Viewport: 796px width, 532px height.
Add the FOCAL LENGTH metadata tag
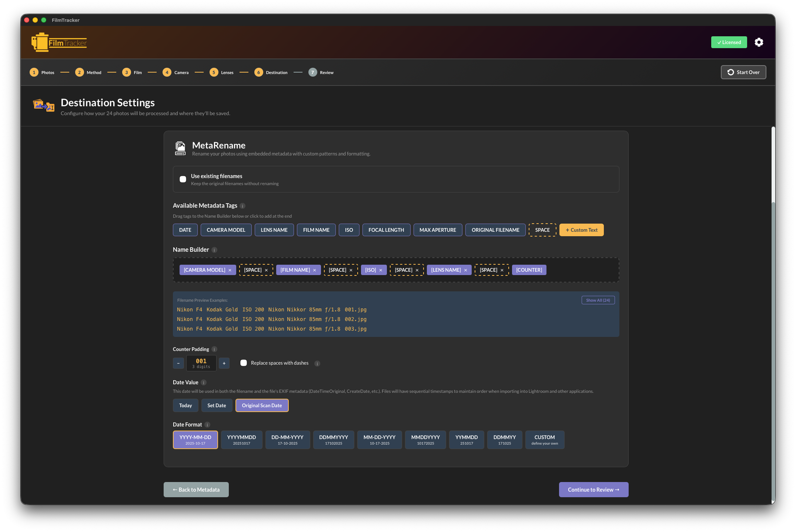pyautogui.click(x=386, y=230)
